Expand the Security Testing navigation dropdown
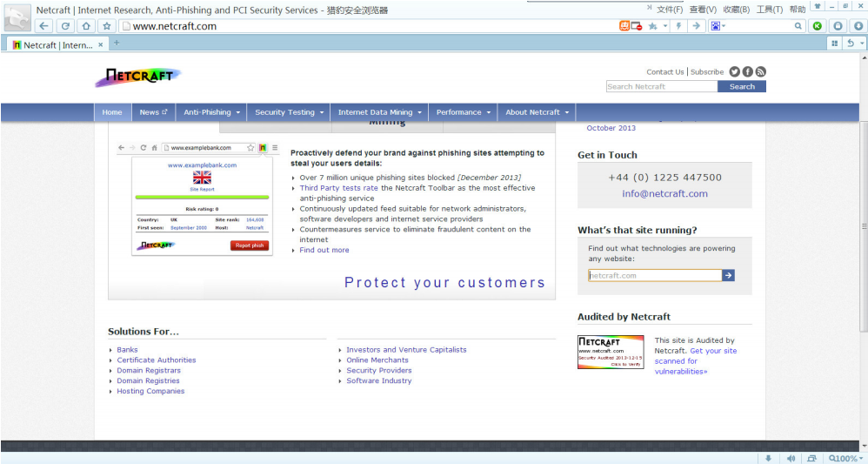The image size is (868, 464). point(289,112)
